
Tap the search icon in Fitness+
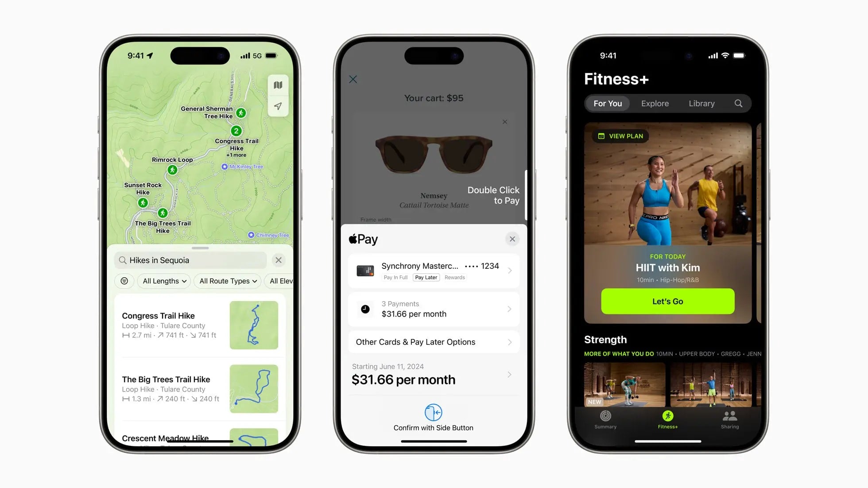coord(737,103)
